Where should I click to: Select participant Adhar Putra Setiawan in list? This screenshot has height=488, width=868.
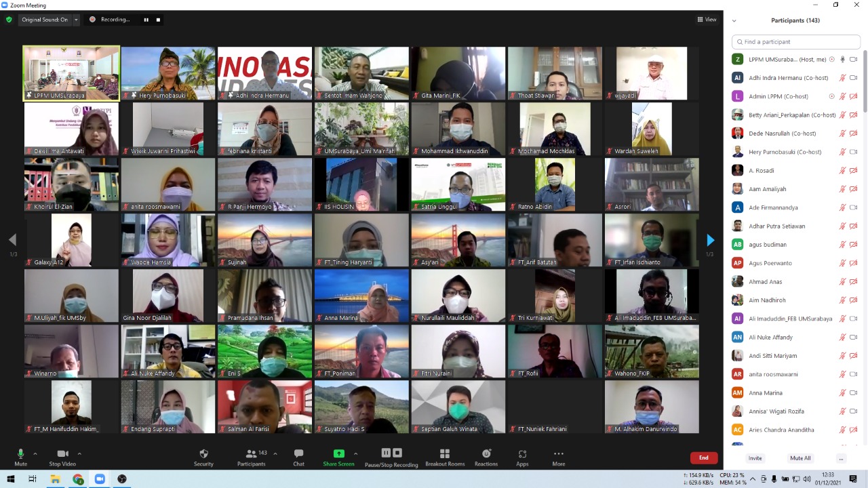(x=795, y=226)
